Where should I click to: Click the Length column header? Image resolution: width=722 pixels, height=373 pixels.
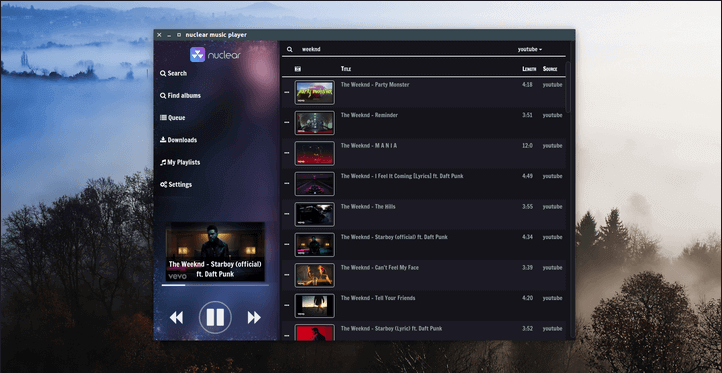529,69
